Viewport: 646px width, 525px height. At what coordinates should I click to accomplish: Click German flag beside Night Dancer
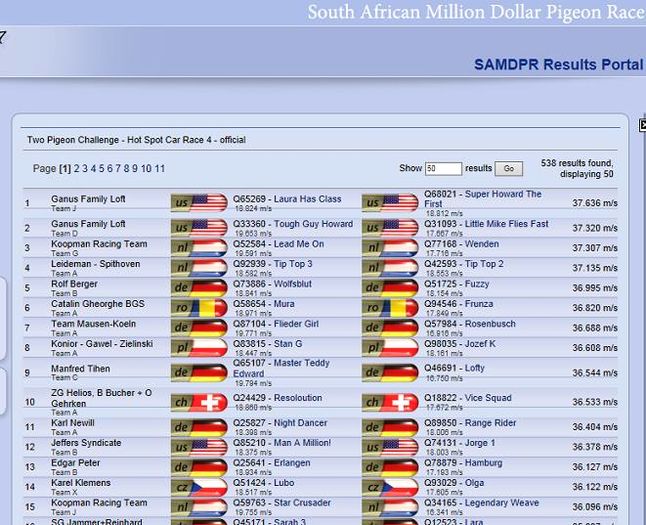pyautogui.click(x=199, y=427)
